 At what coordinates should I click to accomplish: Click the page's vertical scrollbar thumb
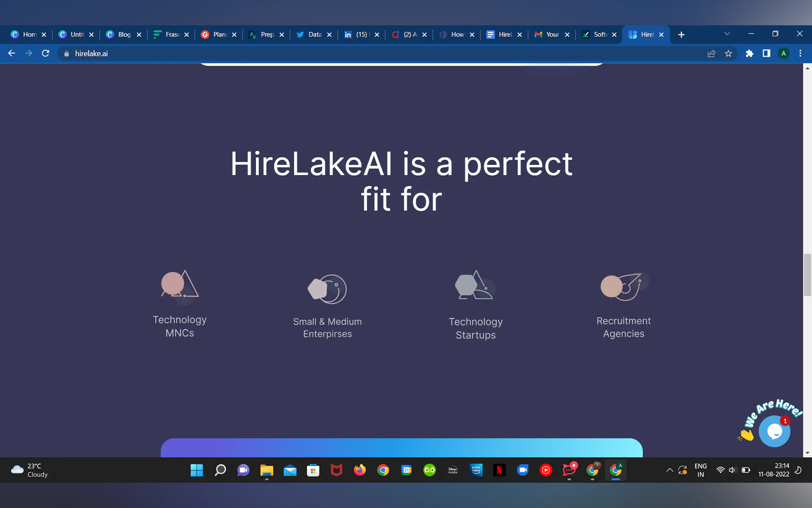[807, 275]
